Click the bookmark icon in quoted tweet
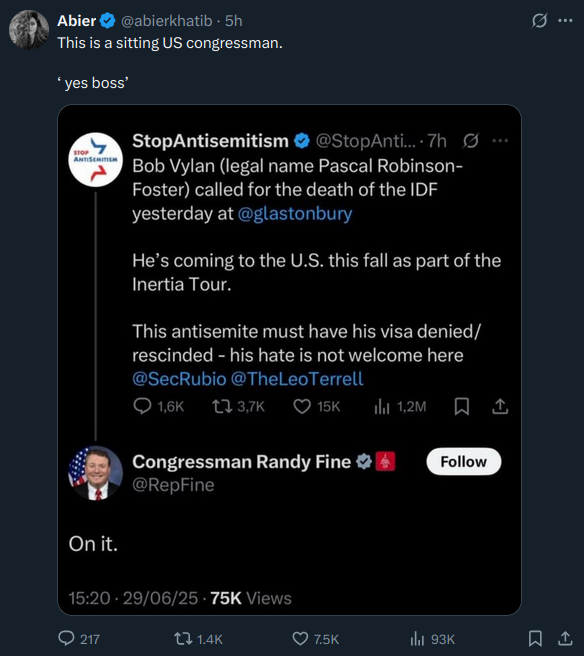The width and height of the screenshot is (584, 656). pos(461,406)
